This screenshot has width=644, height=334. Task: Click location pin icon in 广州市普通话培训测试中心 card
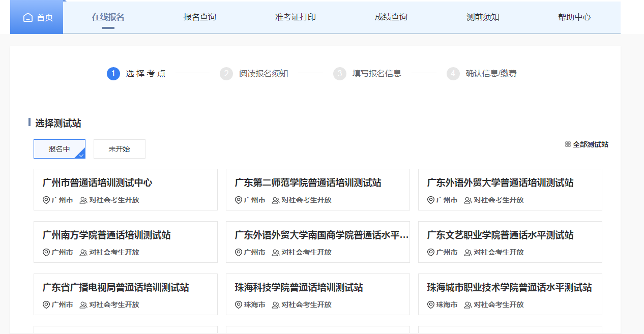[x=46, y=200]
